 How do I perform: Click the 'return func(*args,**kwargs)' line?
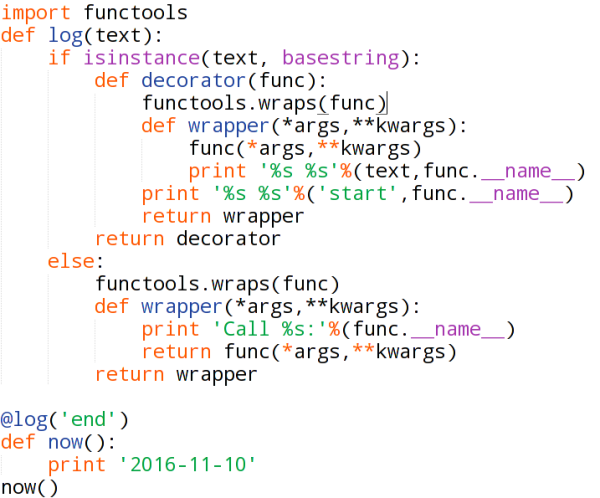tap(299, 352)
